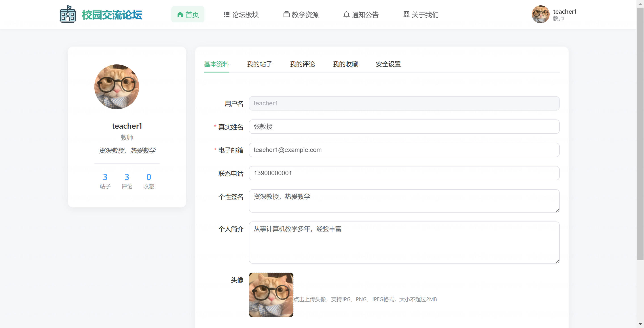This screenshot has width=644, height=328.
Task: Open the 关于我们 navigation item
Action: coord(421,15)
